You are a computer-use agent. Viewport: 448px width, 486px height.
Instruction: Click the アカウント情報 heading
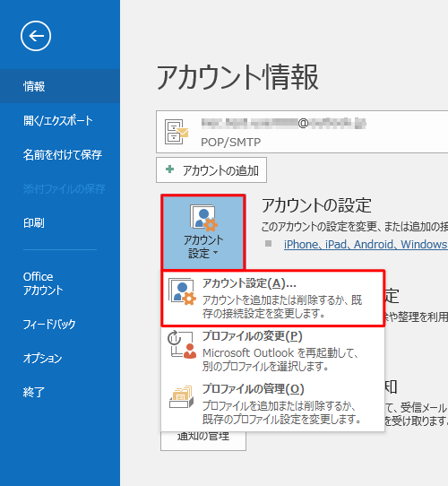coord(237,77)
